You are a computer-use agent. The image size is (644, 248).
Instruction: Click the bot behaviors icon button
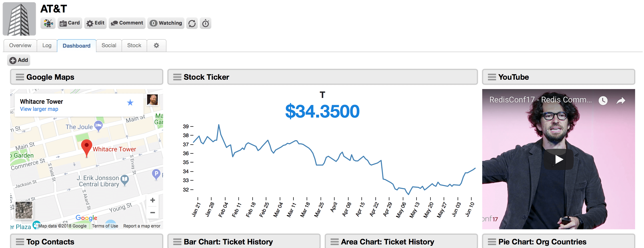coord(48,23)
